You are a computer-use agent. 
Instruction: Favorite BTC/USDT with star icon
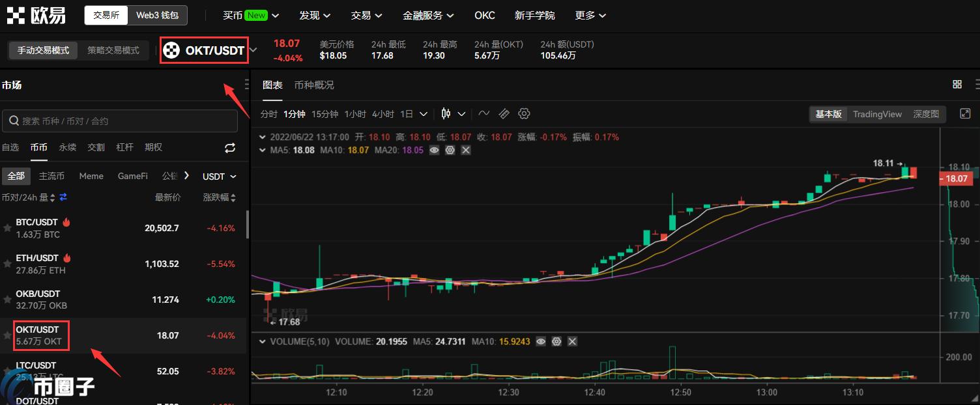(x=7, y=229)
